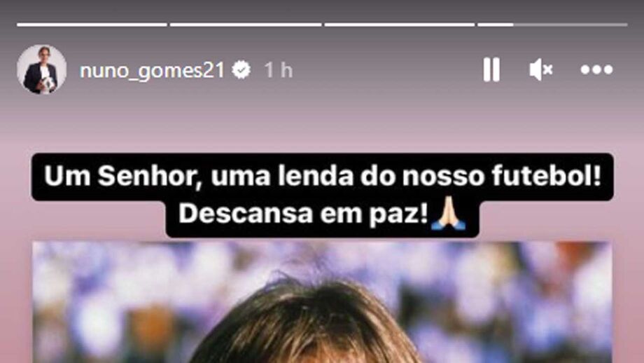The width and height of the screenshot is (644, 363).
Task: Click the filled part of the fourth segment
Action: (496, 25)
